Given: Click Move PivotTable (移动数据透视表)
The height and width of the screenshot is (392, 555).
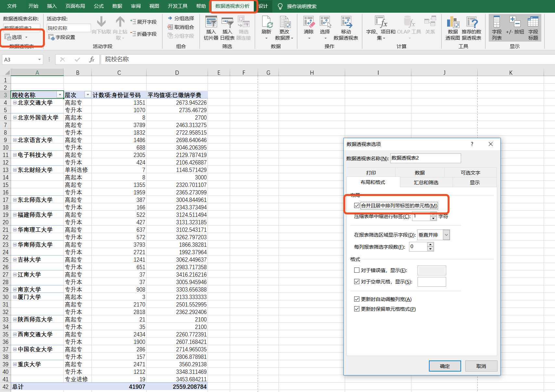Looking at the screenshot, I should [346, 28].
